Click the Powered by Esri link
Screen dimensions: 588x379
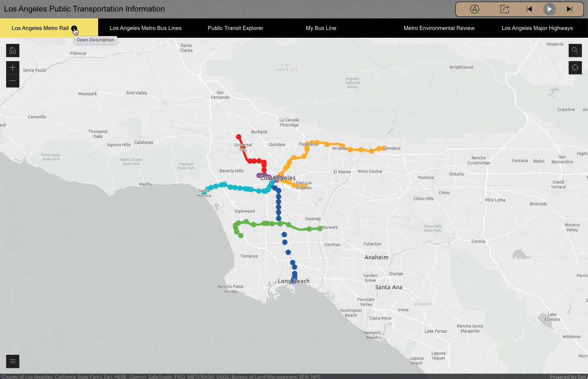pyautogui.click(x=568, y=377)
